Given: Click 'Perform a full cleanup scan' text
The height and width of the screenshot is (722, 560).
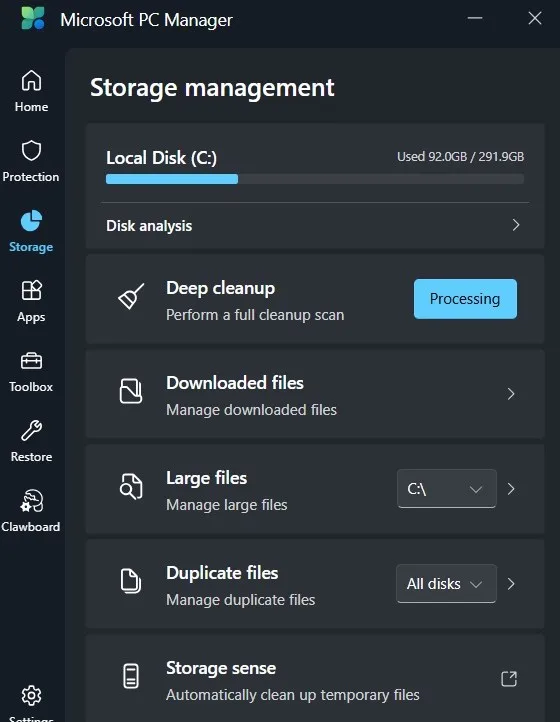Looking at the screenshot, I should point(255,315).
